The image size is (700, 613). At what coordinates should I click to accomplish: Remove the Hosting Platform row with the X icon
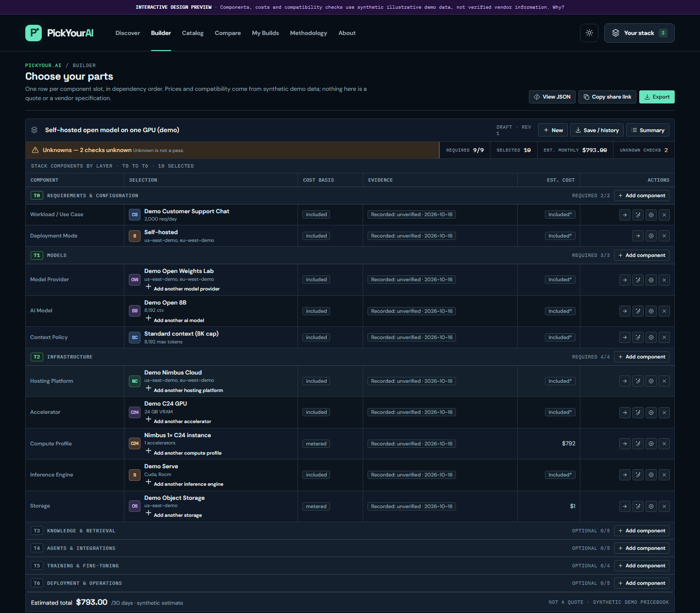664,381
